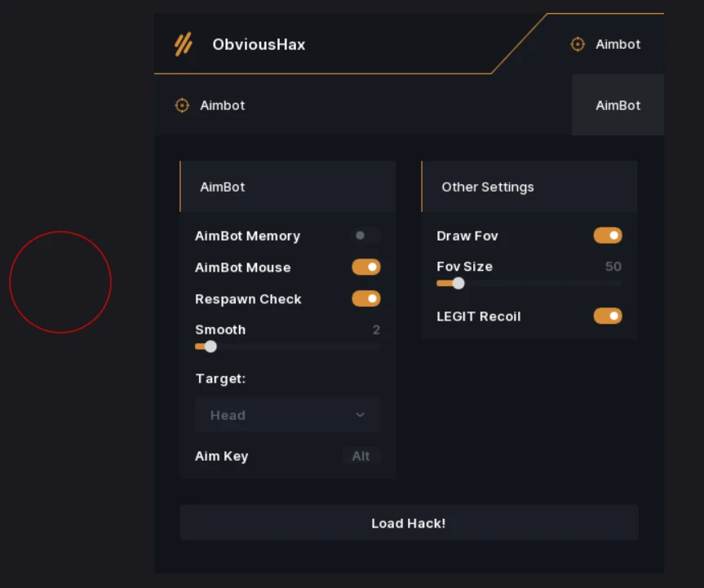Click the Fov Size slider handle
Screen dimensions: 704x588
click(x=458, y=283)
